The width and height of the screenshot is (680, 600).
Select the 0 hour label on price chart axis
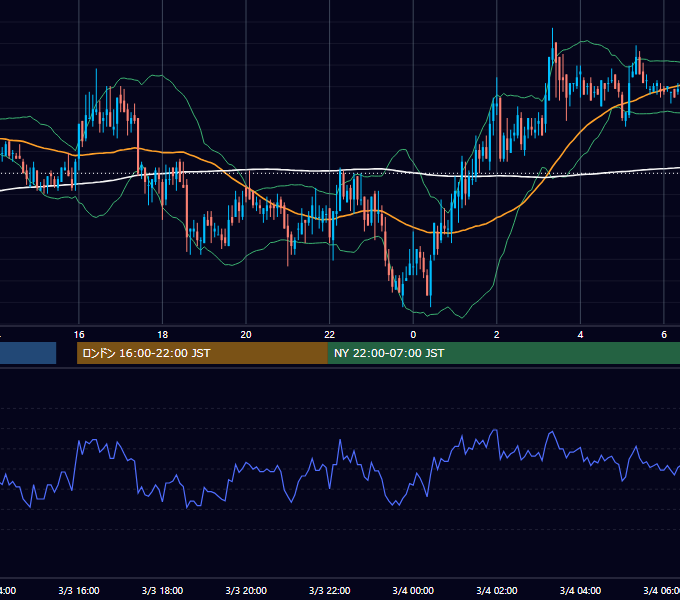[x=413, y=335]
